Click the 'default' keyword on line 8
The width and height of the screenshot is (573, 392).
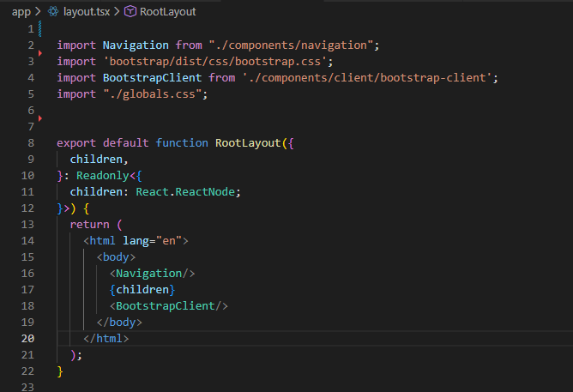click(x=126, y=143)
